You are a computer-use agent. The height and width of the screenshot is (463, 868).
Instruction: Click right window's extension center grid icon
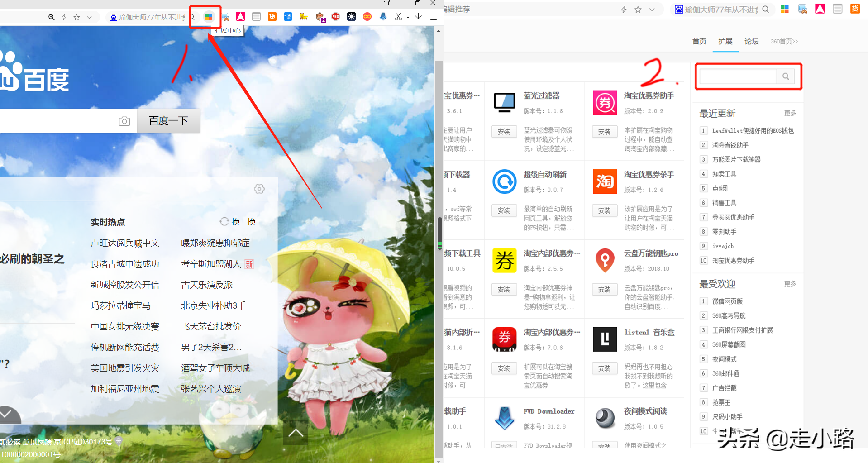[x=785, y=9]
